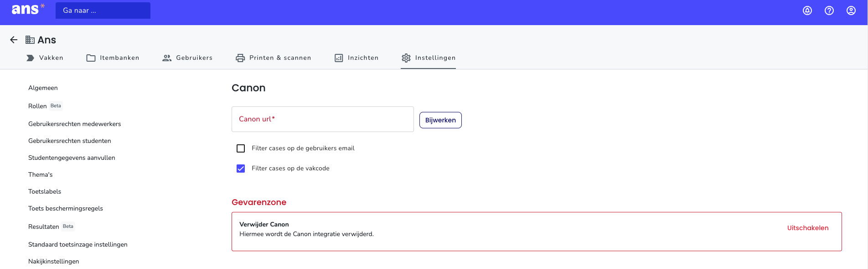868x269 pixels.
Task: Click the Ga naar search field
Action: coord(103,11)
